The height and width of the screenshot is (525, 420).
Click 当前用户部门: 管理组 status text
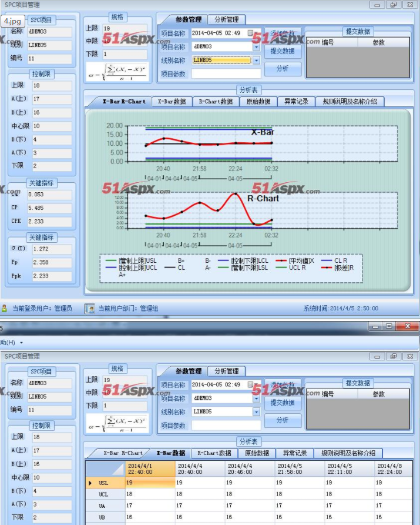(x=128, y=309)
